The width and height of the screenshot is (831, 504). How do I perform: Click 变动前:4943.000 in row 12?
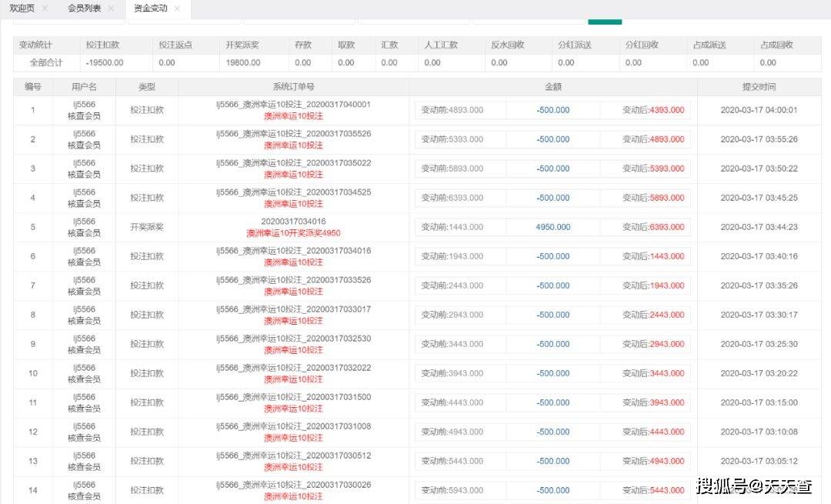[x=452, y=432]
